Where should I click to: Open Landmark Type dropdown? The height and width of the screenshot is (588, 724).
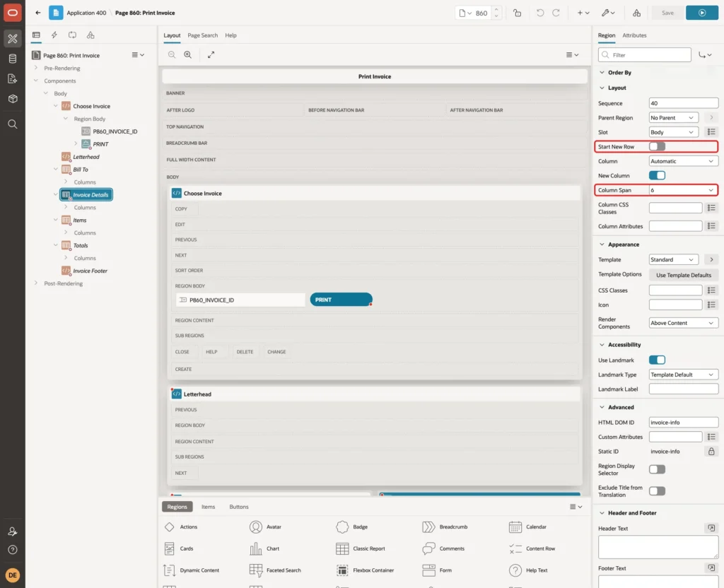point(684,375)
